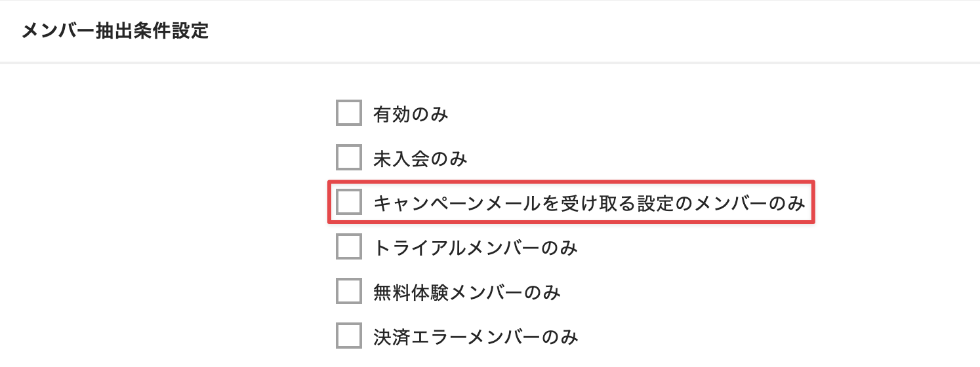Check the 有効のみ checkbox

[x=348, y=113]
